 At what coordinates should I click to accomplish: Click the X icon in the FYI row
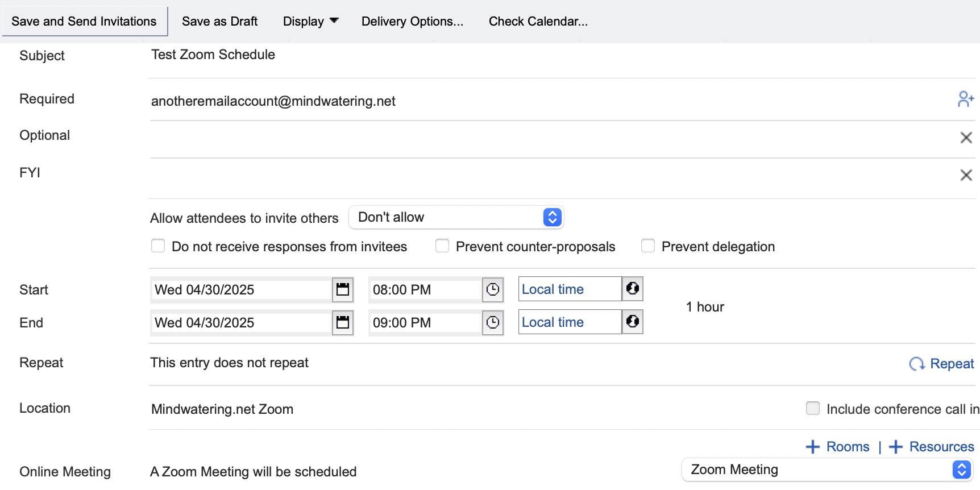[x=966, y=175]
